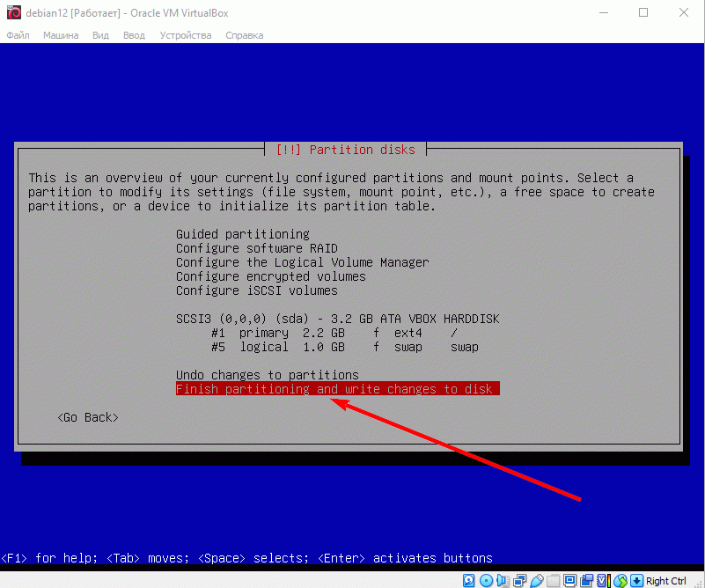Click the mouse integration status icon

coord(620,581)
